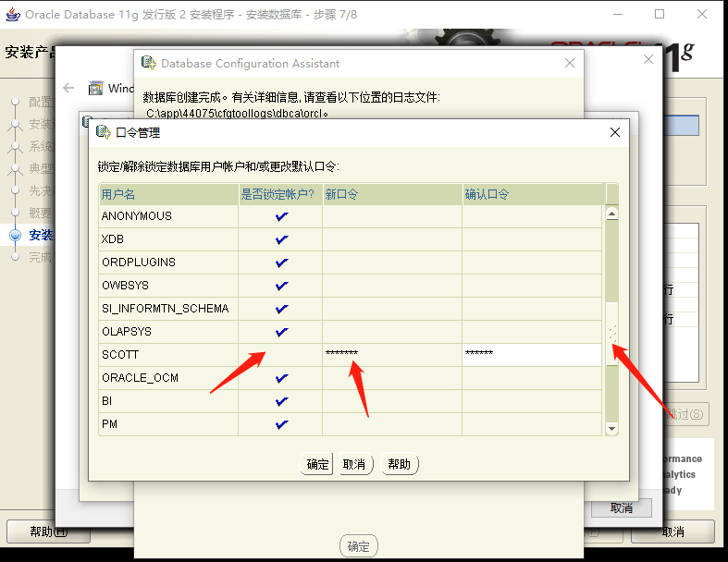Select the OWBSYS user name cell
This screenshot has width=728, height=562.
[168, 286]
